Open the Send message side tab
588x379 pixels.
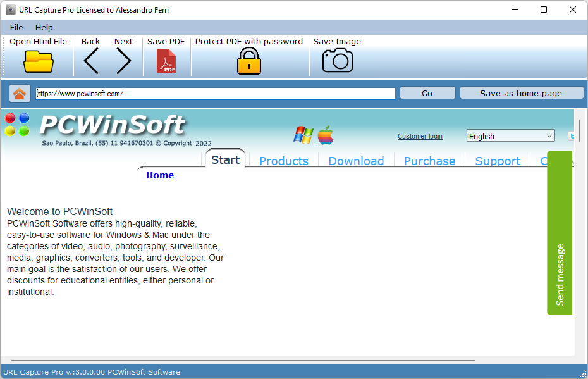coord(560,233)
